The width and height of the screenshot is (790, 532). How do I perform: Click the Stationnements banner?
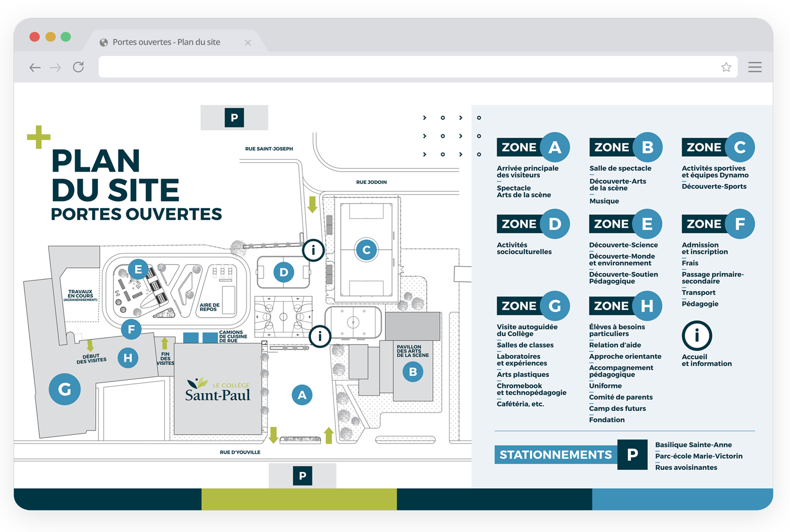[556, 455]
